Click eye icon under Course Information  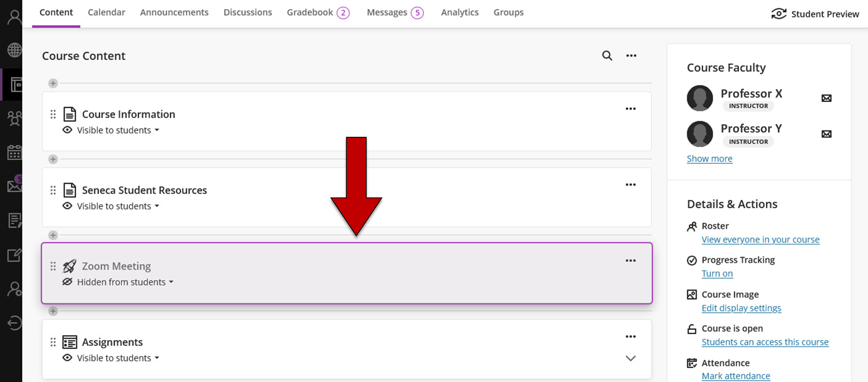(x=67, y=130)
